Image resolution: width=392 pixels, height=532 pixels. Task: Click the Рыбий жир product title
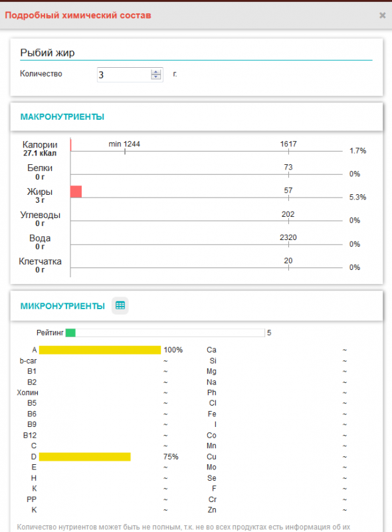click(47, 53)
